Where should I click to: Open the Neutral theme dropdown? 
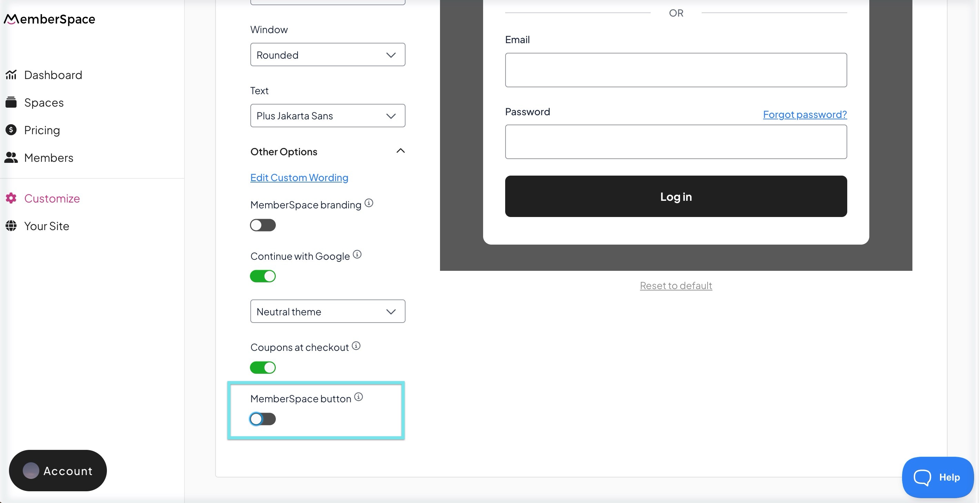tap(328, 312)
